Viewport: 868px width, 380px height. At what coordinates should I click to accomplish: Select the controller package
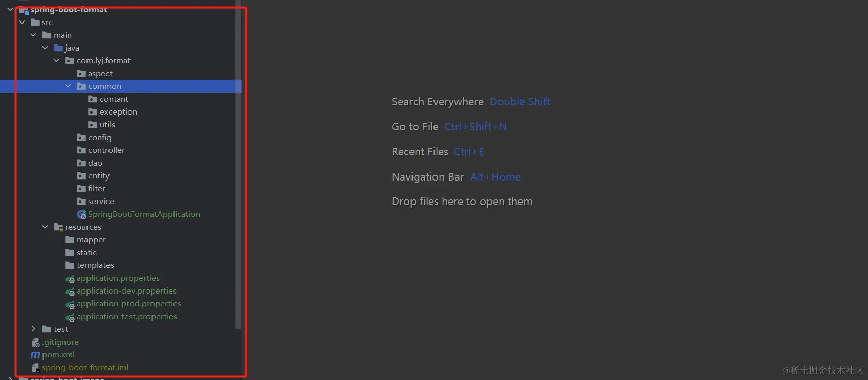106,150
